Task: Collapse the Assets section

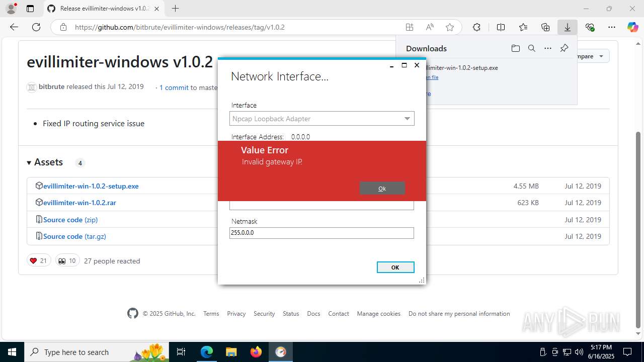Action: pos(45,162)
